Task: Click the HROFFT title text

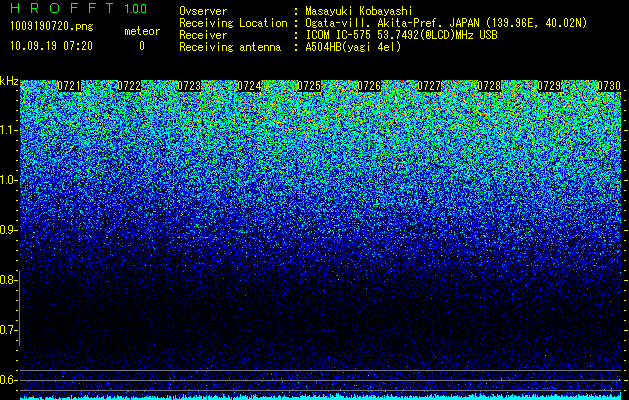Action: coord(62,8)
